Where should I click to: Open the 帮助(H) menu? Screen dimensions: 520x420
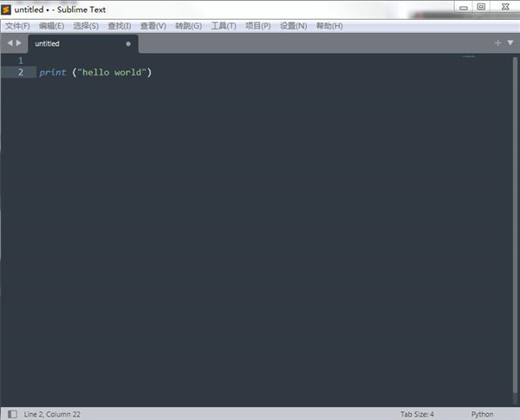pos(329,26)
